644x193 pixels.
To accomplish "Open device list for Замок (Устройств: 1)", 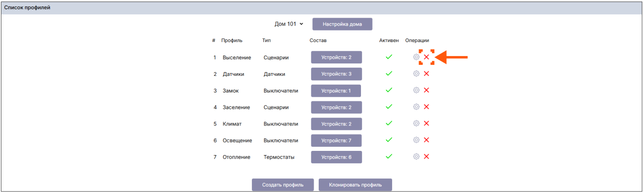I will 336,91.
